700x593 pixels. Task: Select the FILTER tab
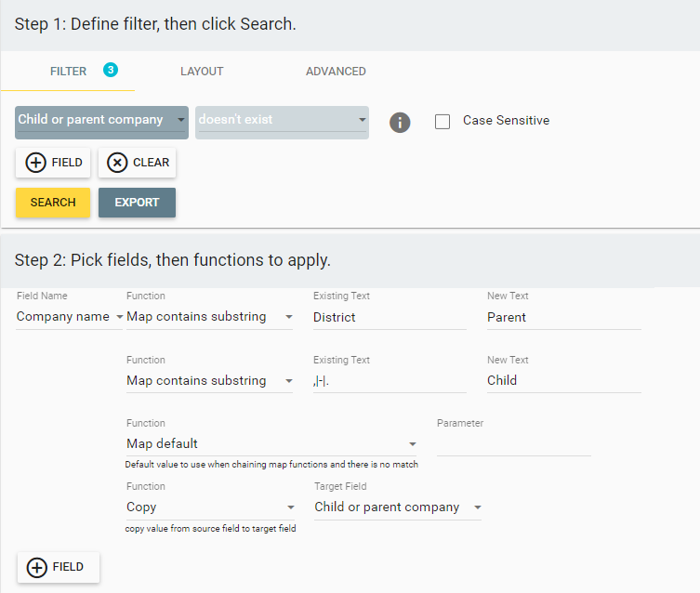(68, 72)
